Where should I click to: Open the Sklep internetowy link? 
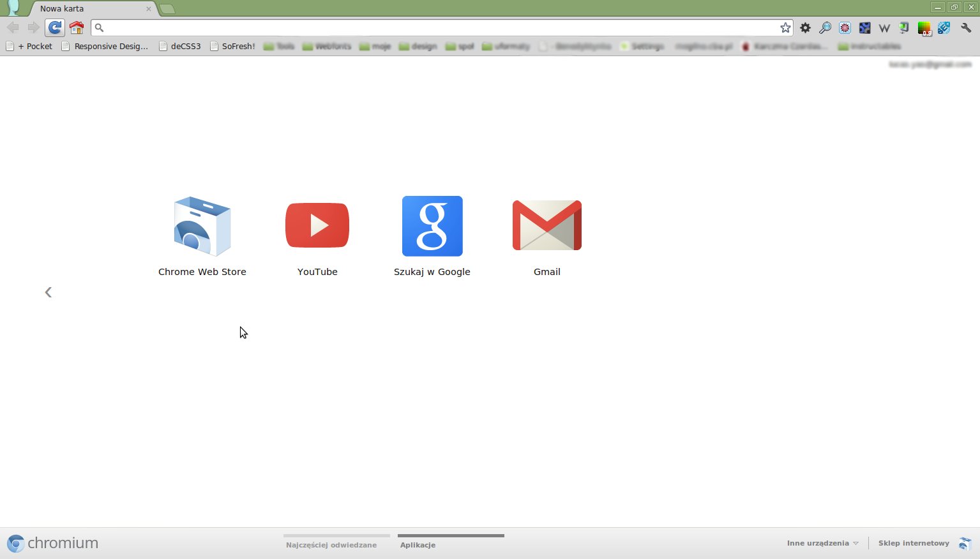pyautogui.click(x=914, y=543)
